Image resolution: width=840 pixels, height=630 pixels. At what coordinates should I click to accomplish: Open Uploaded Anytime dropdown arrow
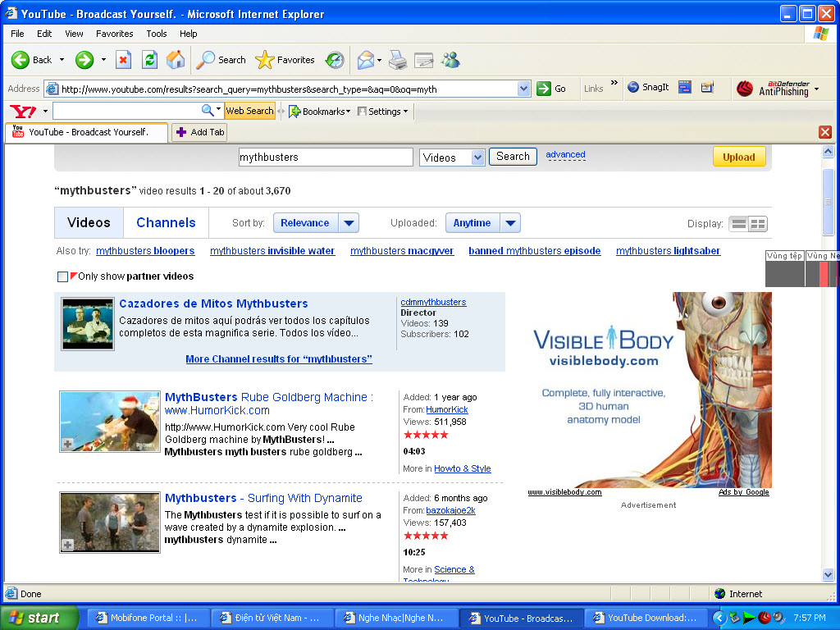coord(510,223)
